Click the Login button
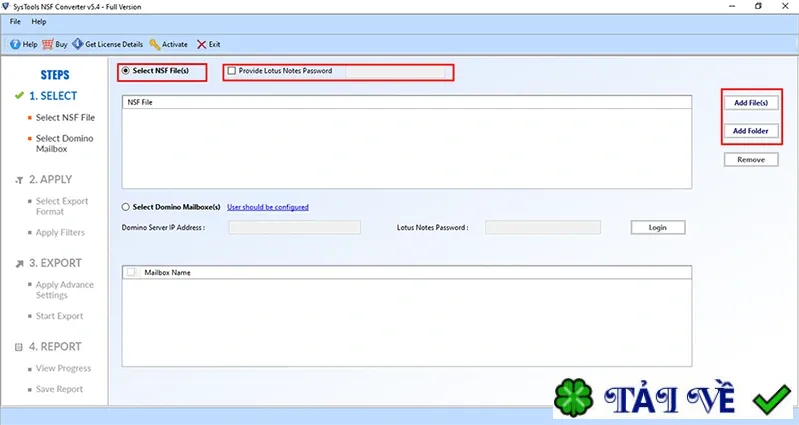This screenshot has width=799, height=425. (x=658, y=227)
